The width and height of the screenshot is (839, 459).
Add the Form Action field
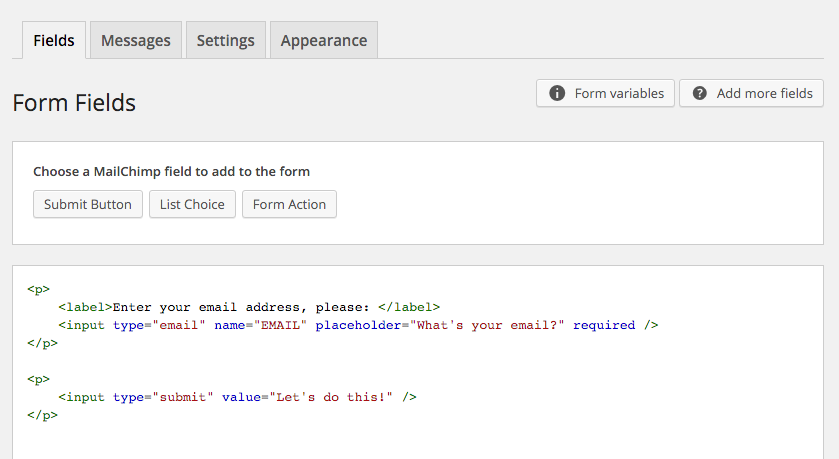pos(289,204)
